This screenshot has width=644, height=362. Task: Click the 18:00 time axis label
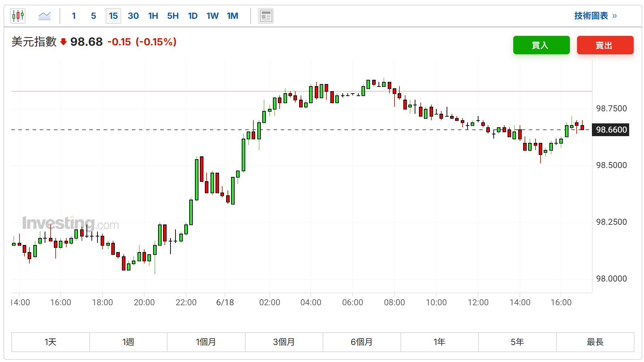[x=102, y=302]
